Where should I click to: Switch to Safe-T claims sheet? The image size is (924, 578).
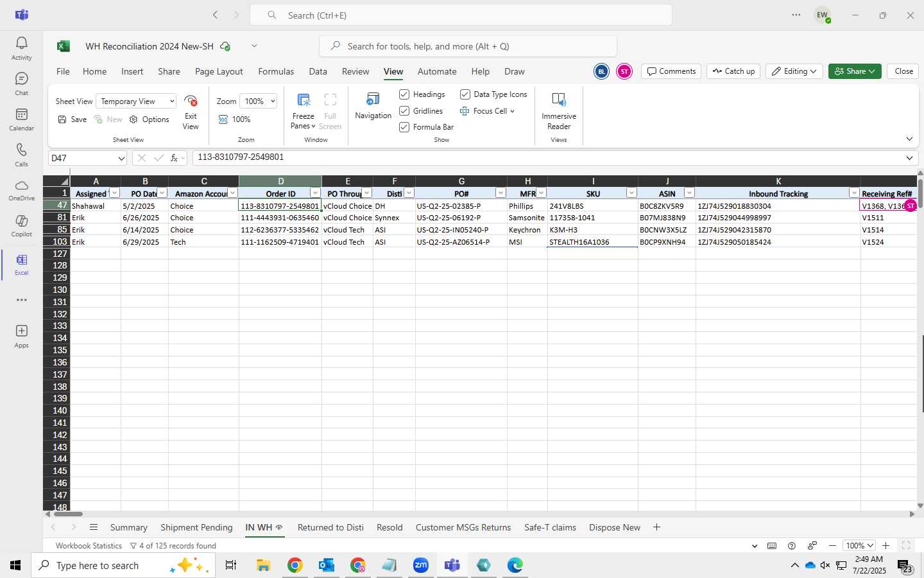pyautogui.click(x=550, y=527)
